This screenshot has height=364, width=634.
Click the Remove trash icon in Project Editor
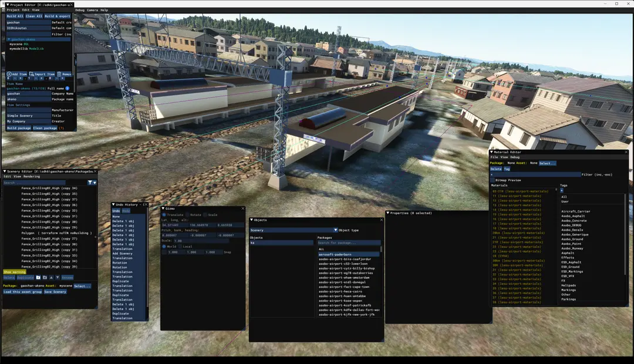59,74
